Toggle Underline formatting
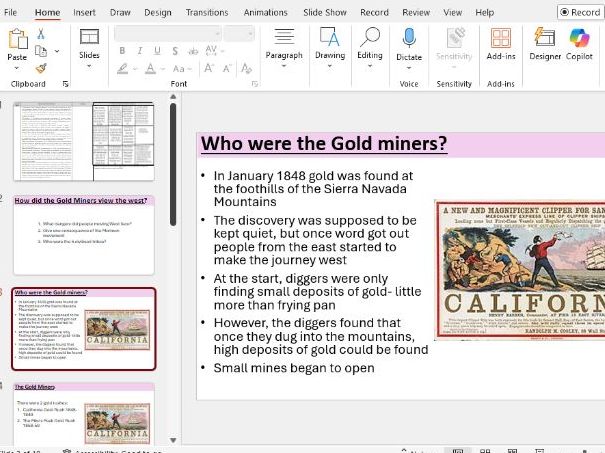This screenshot has width=605, height=453. click(x=157, y=51)
